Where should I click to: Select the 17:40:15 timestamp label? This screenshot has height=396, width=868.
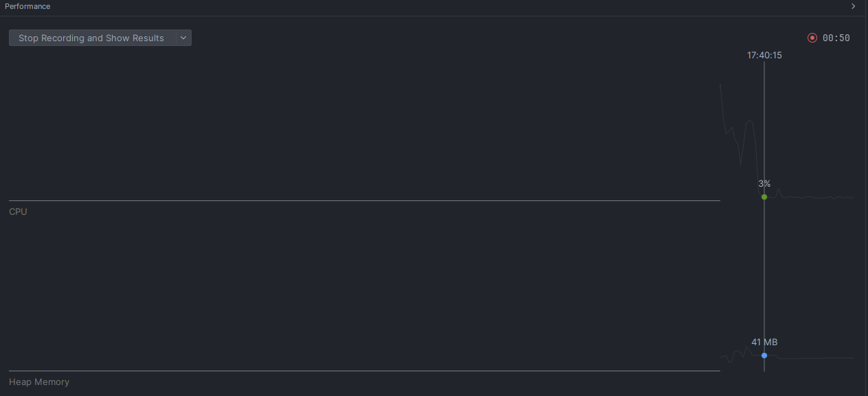pyautogui.click(x=764, y=56)
